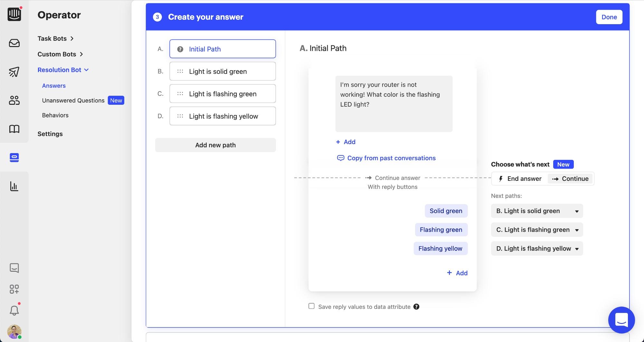Expand the Task Bots section
Screen dimensions: 644x342
point(56,38)
